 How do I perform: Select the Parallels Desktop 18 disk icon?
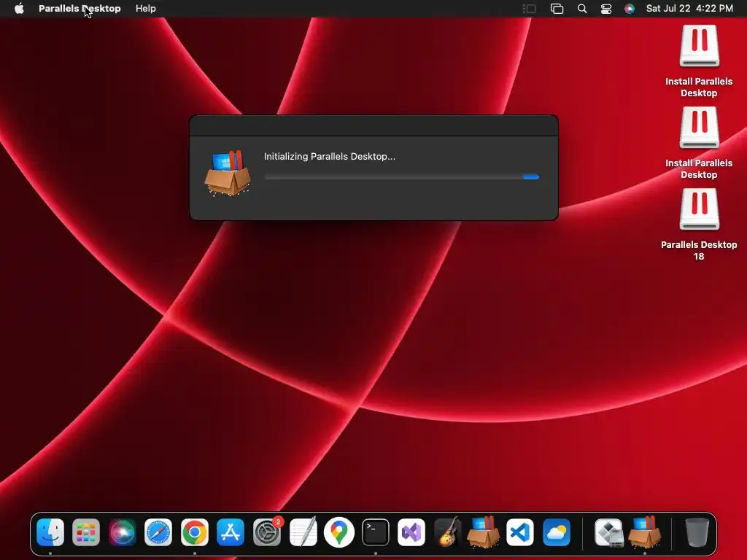tap(699, 209)
